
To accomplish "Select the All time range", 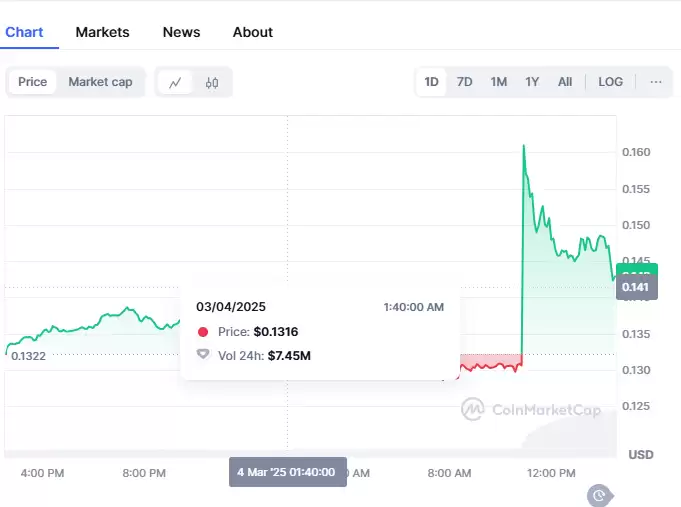I will (565, 82).
